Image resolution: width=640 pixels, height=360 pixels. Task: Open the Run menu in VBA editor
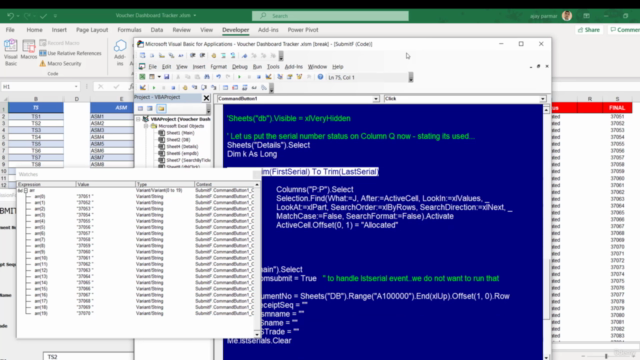[x=257, y=67]
